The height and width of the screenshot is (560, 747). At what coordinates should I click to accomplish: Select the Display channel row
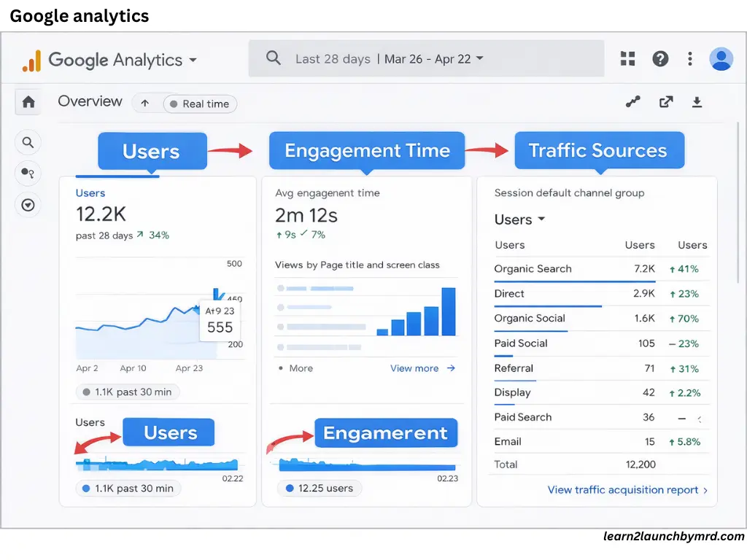tap(601, 393)
